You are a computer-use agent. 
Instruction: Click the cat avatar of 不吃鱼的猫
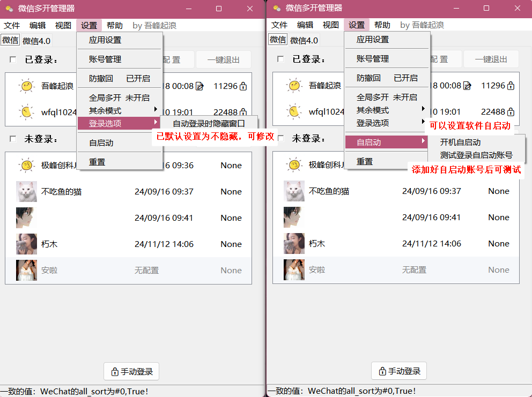click(26, 191)
